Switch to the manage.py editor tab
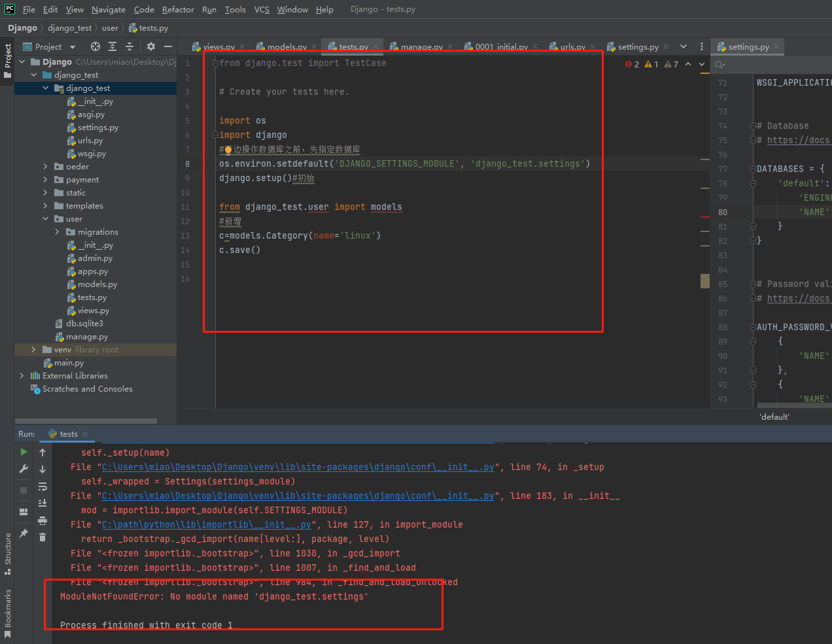 421,47
